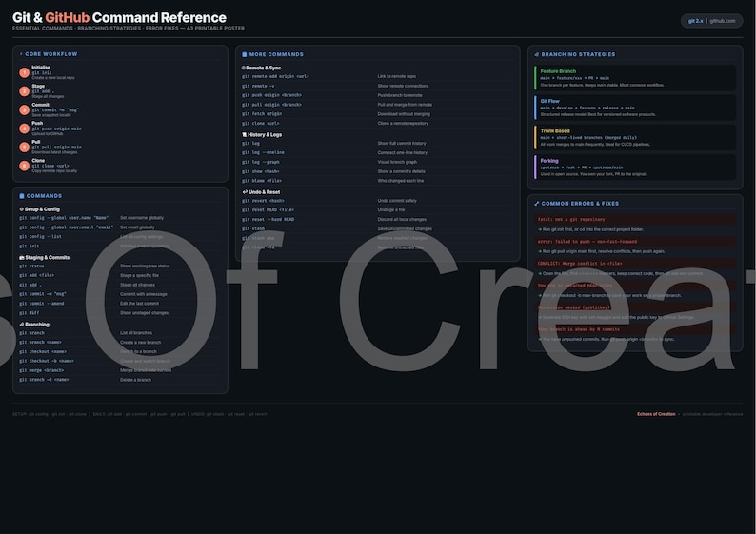Click the orange step 1 circle beside Initialise

(x=24, y=72)
